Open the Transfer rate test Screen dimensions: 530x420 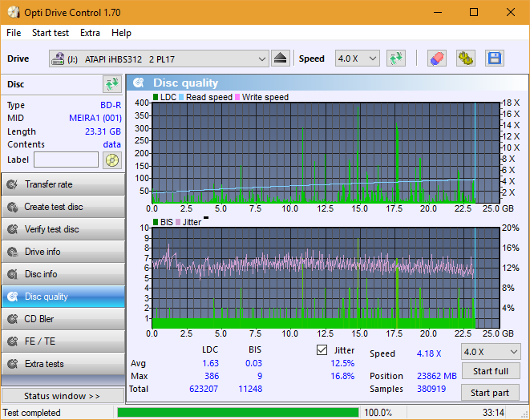click(x=63, y=184)
